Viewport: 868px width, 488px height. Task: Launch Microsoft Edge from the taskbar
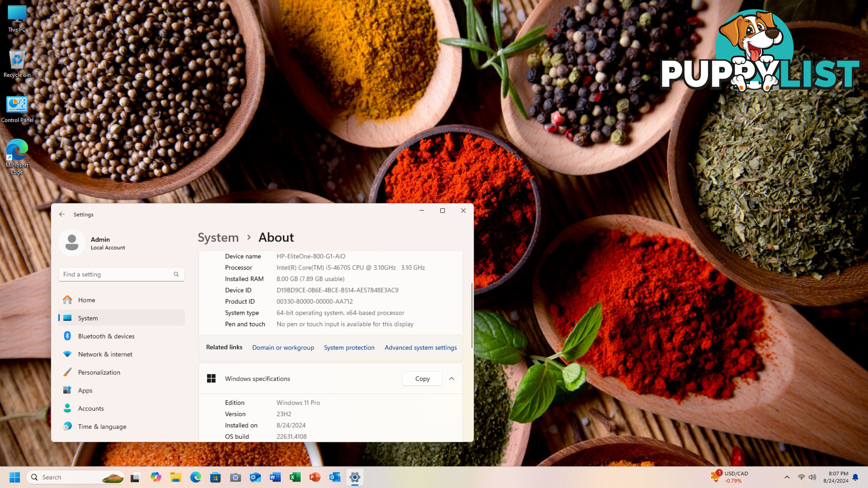(x=196, y=477)
